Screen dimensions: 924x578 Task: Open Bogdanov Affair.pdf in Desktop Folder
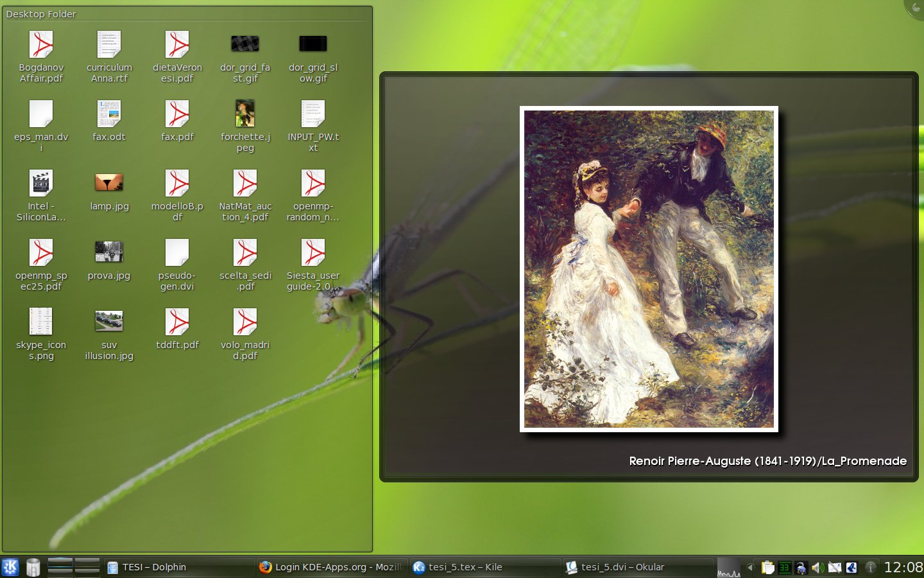point(41,44)
